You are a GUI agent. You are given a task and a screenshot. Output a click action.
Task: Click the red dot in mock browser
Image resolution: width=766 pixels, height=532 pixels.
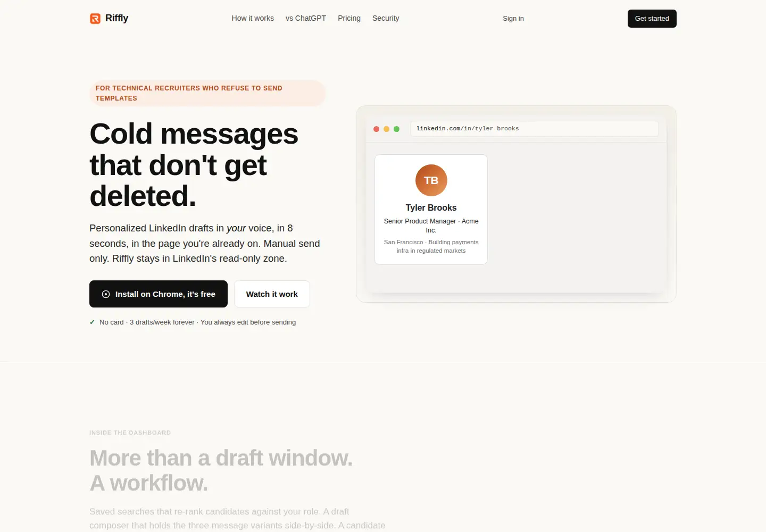pyautogui.click(x=377, y=129)
